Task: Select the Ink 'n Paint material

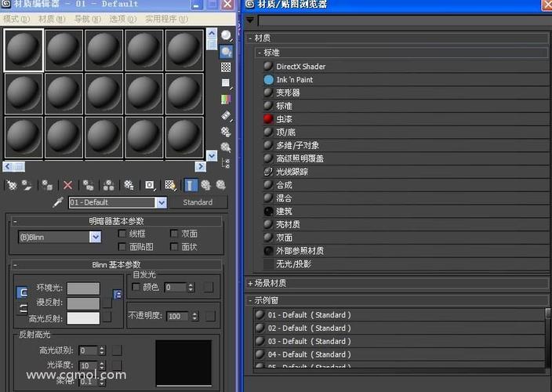Action: point(406,80)
